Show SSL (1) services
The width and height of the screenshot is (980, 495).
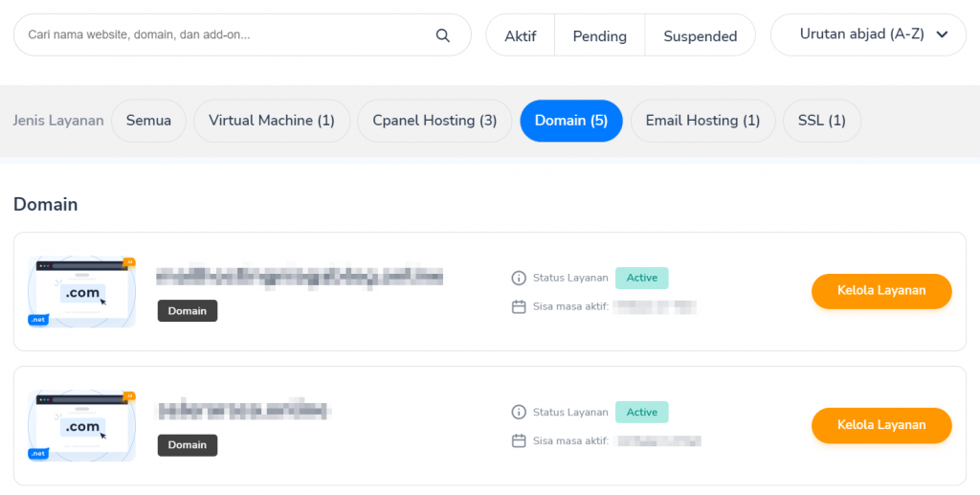tap(821, 121)
